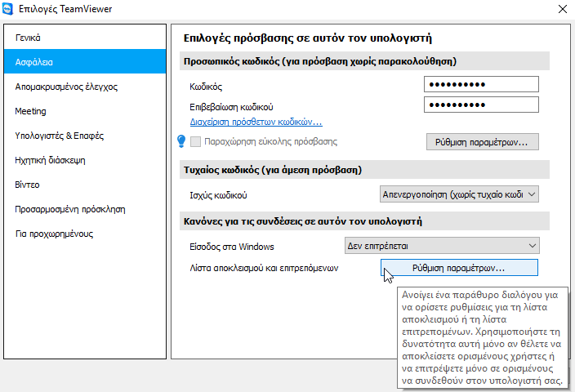Open Προσαρμοσμένη πρόσκληση settings
The image size is (575, 392).
click(x=85, y=209)
